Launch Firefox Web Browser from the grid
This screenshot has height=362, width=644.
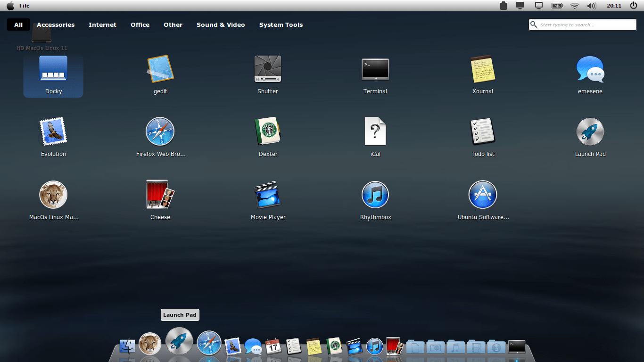(x=160, y=138)
